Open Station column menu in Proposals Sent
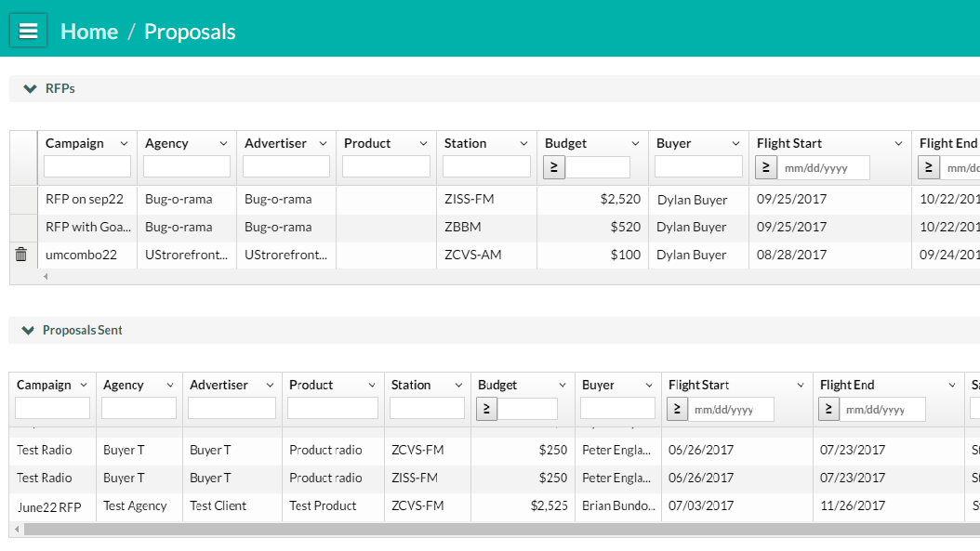The height and width of the screenshot is (551, 980). tap(457, 386)
